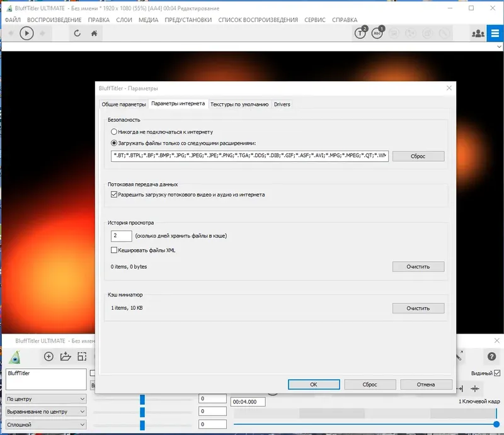Viewport: 504px width, 435px height.
Task: Switch to 'Общие параметры' tab
Action: [x=123, y=105]
